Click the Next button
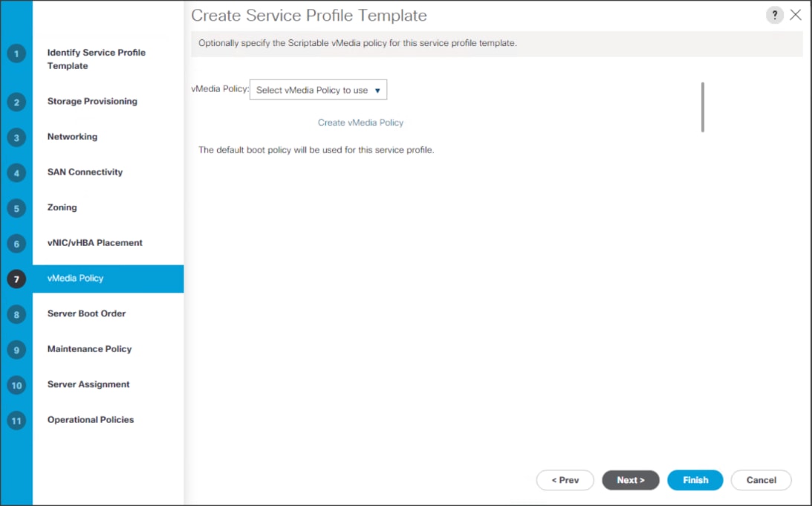 coord(631,480)
